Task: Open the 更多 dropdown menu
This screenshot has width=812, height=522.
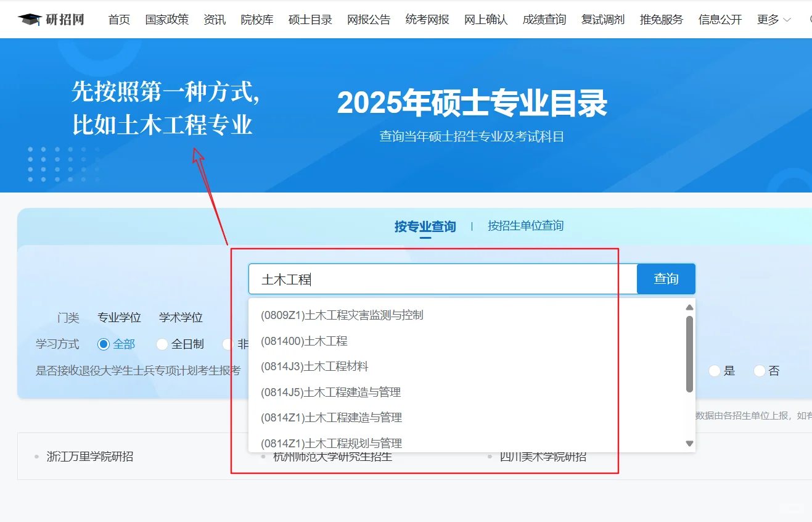Action: (x=773, y=19)
